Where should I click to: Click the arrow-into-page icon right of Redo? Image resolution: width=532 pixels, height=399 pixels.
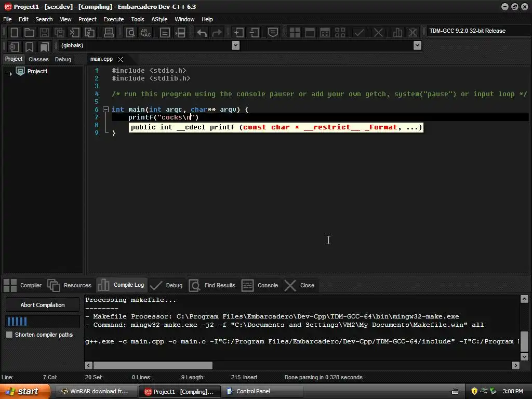[x=239, y=33]
